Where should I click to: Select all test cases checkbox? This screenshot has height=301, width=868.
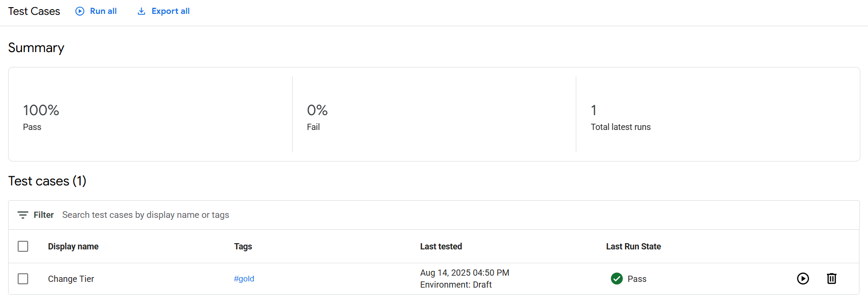point(23,247)
